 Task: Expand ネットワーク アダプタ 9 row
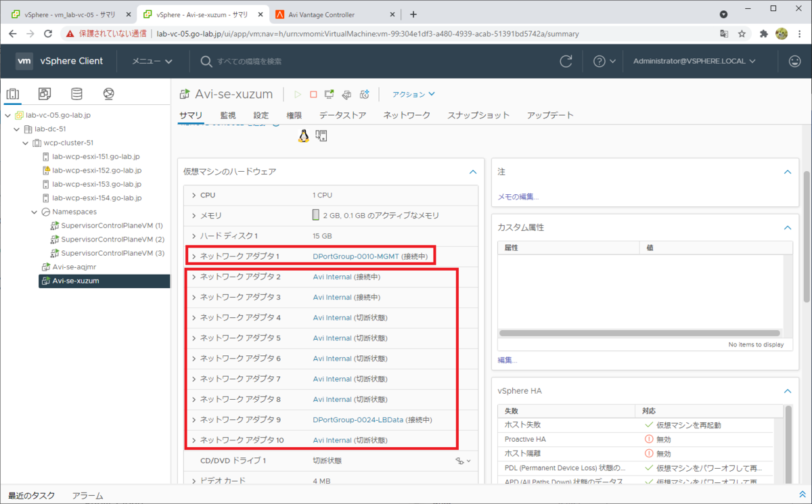click(x=194, y=420)
